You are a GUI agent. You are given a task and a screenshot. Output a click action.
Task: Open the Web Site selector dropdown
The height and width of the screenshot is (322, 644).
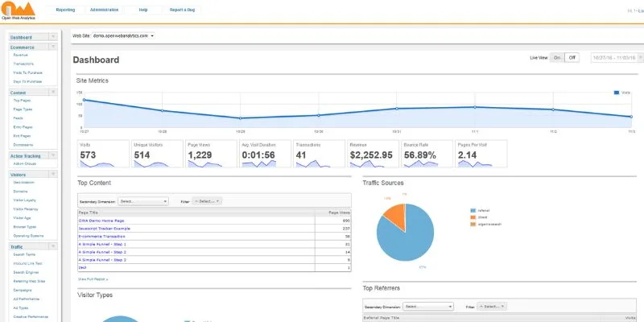tap(124, 36)
